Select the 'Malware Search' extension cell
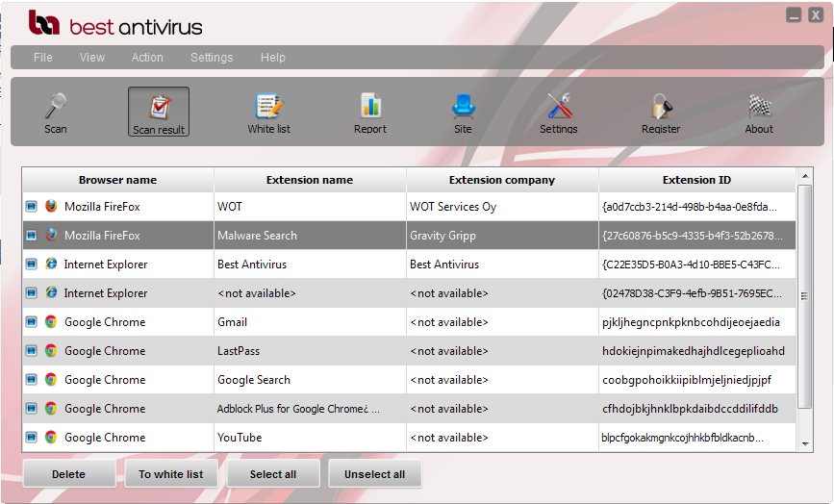834x504 pixels. pyautogui.click(x=310, y=235)
